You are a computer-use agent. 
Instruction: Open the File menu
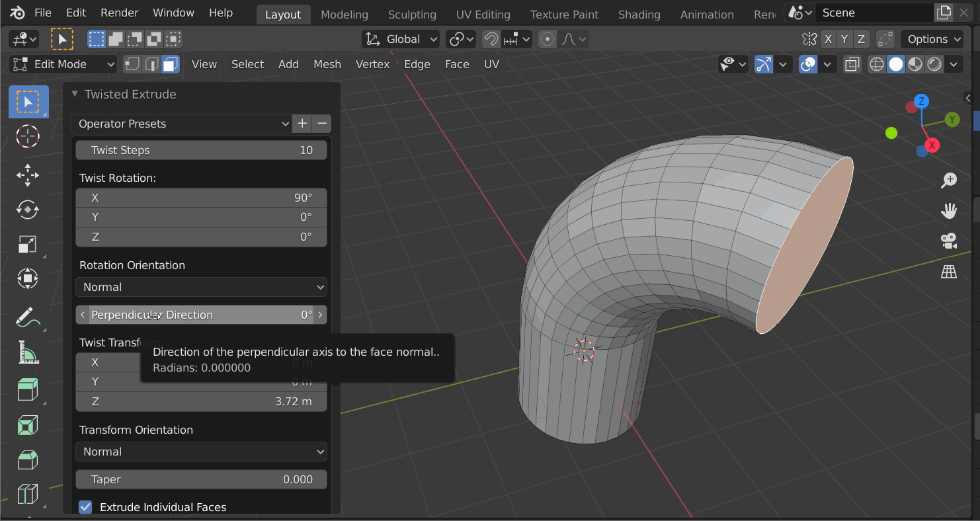click(42, 13)
